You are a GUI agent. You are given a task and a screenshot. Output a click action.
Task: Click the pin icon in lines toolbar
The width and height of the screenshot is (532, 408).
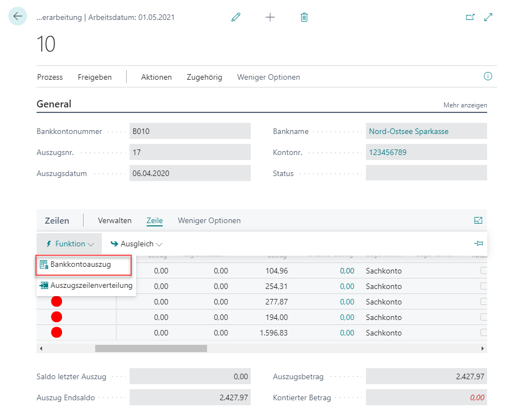tap(478, 244)
